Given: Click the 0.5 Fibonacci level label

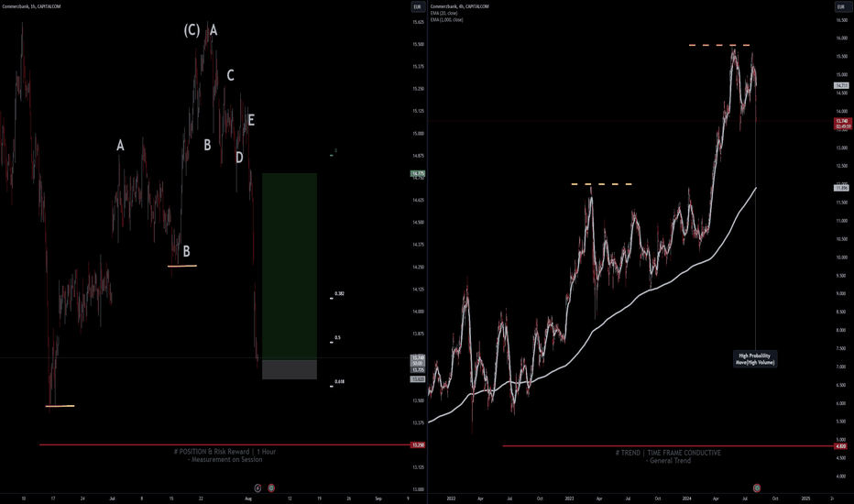Looking at the screenshot, I should pos(338,338).
